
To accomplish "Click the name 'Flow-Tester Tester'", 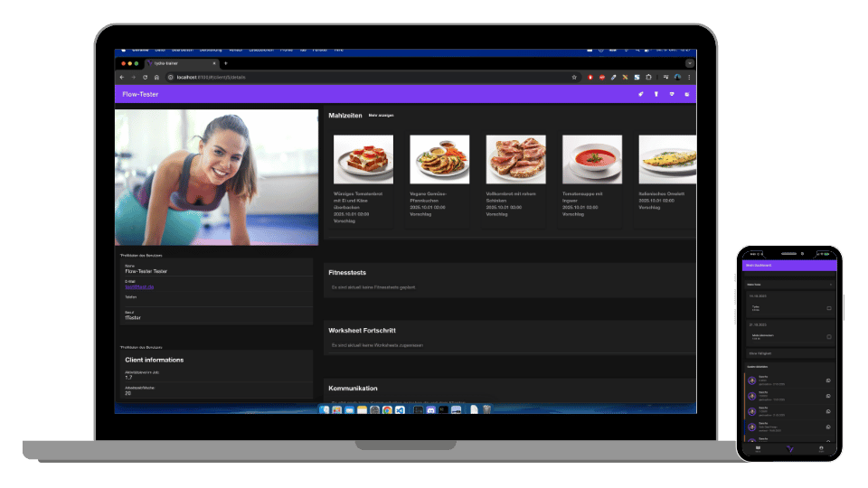I will coord(146,272).
